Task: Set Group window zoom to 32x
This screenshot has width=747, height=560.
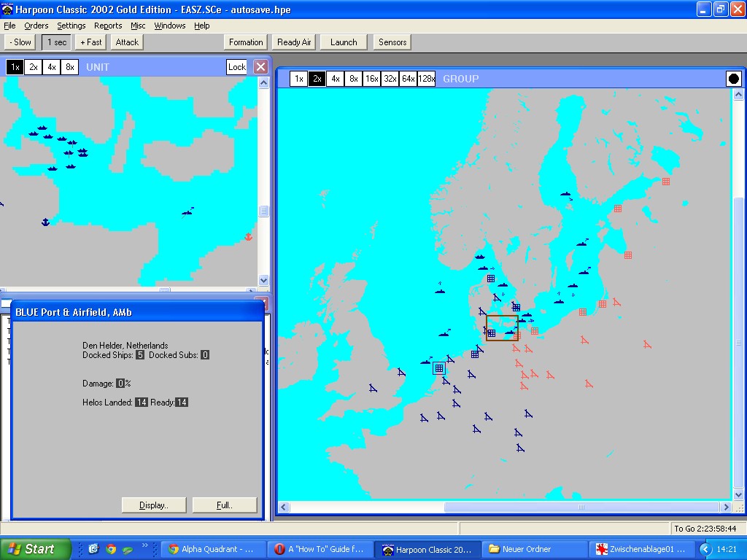Action: (390, 79)
